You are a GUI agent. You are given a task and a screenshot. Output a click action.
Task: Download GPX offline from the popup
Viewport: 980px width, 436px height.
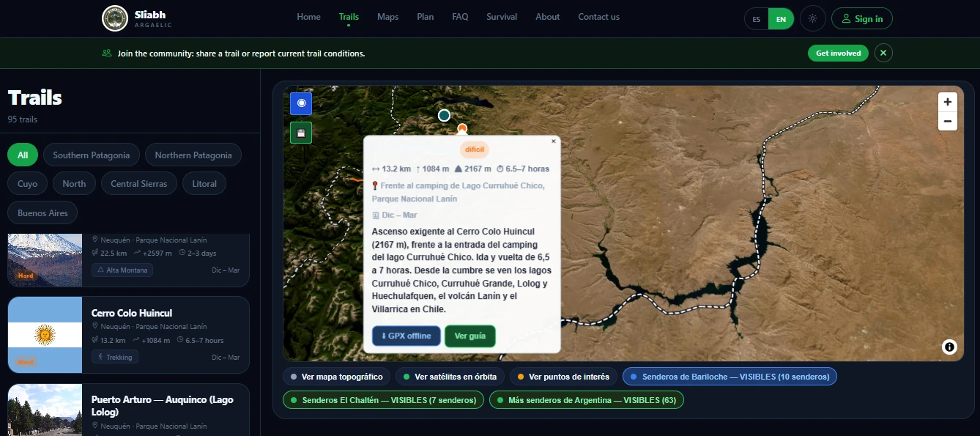(407, 336)
